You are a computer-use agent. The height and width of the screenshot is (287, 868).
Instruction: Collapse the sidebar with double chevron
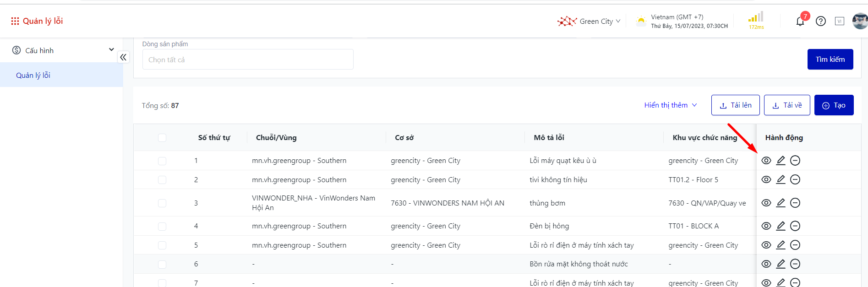click(123, 57)
